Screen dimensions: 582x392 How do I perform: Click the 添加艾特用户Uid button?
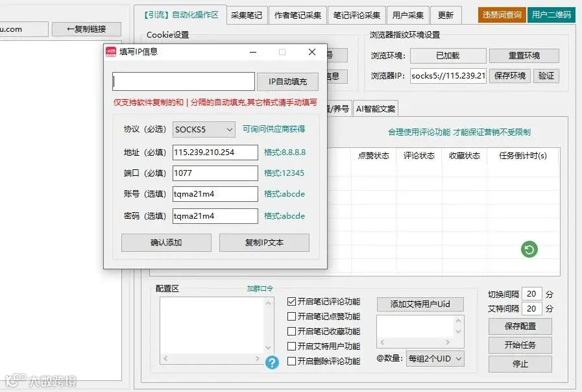click(x=420, y=304)
